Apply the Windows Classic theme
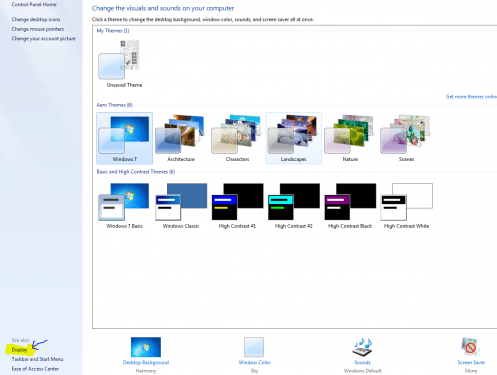 (181, 205)
